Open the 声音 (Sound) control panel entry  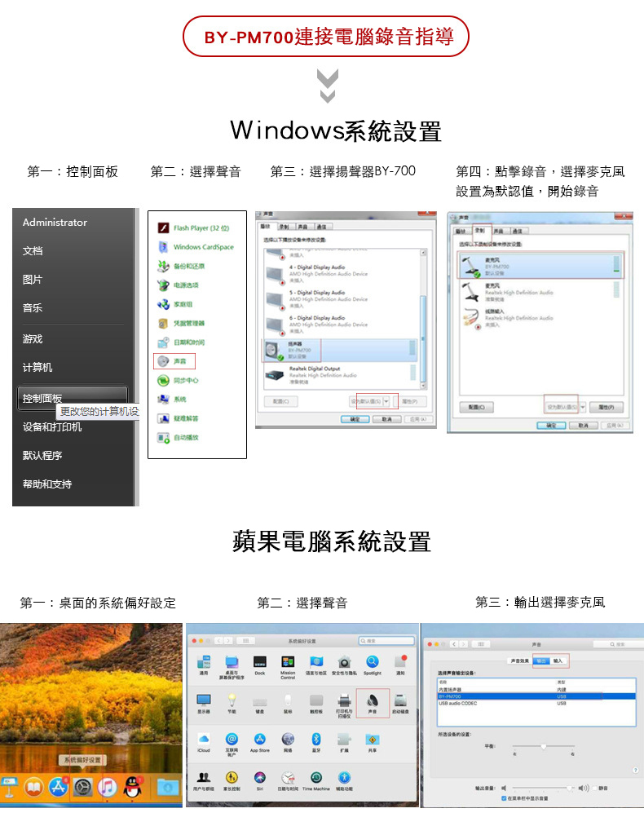(x=174, y=361)
